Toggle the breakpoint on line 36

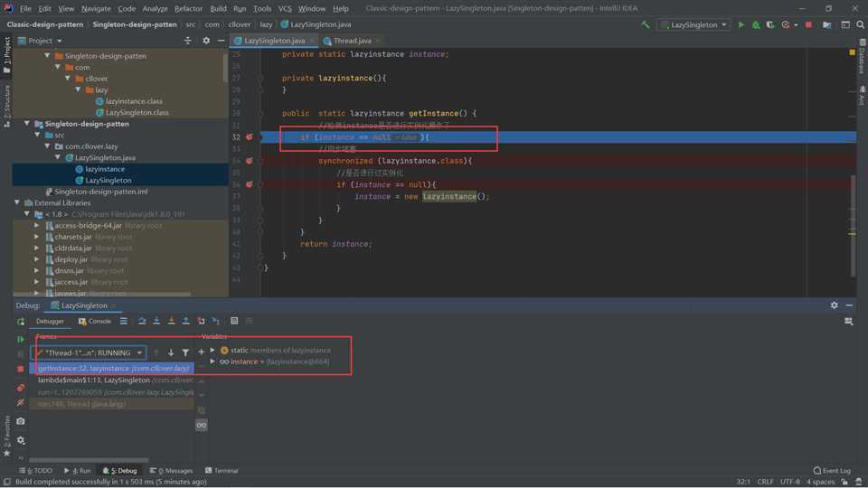(x=250, y=184)
